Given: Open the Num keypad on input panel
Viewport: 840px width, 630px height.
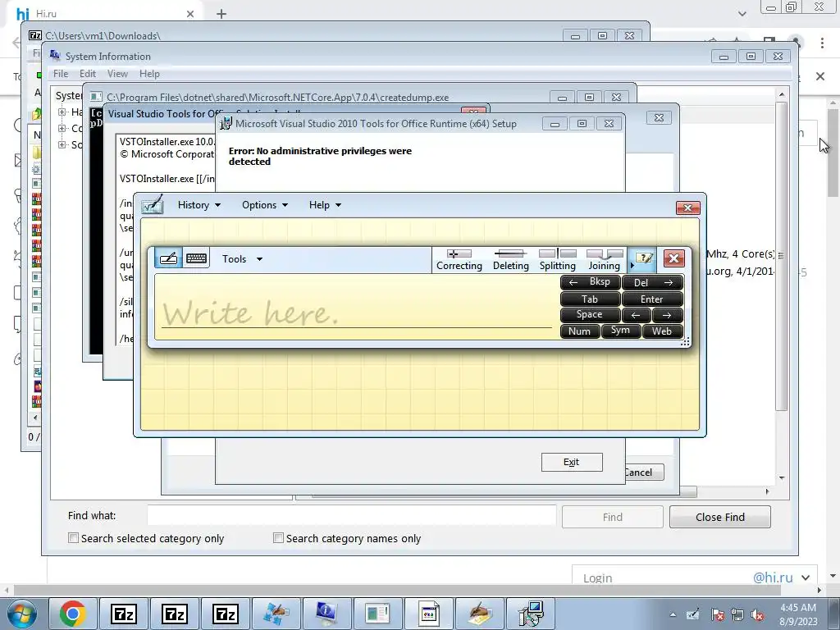Looking at the screenshot, I should click(x=580, y=331).
